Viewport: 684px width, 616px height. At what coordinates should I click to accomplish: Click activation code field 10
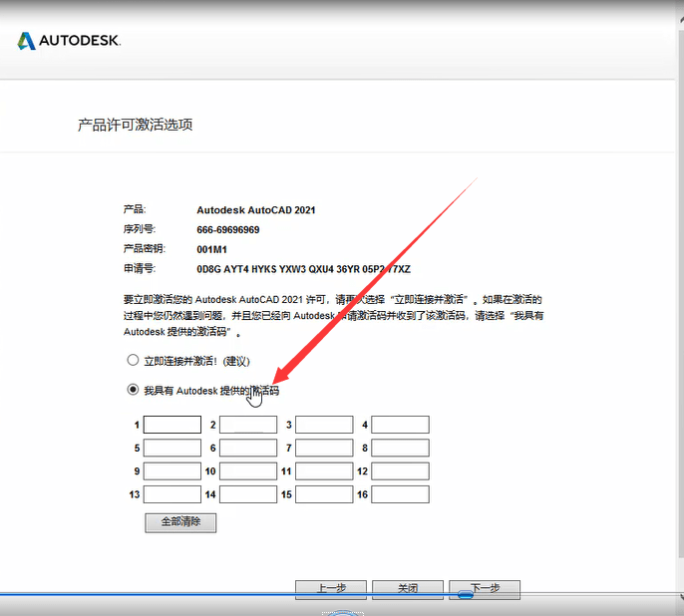[248, 471]
